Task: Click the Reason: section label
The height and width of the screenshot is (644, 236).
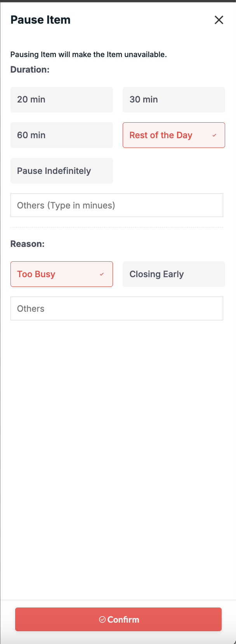Action: coord(28,244)
